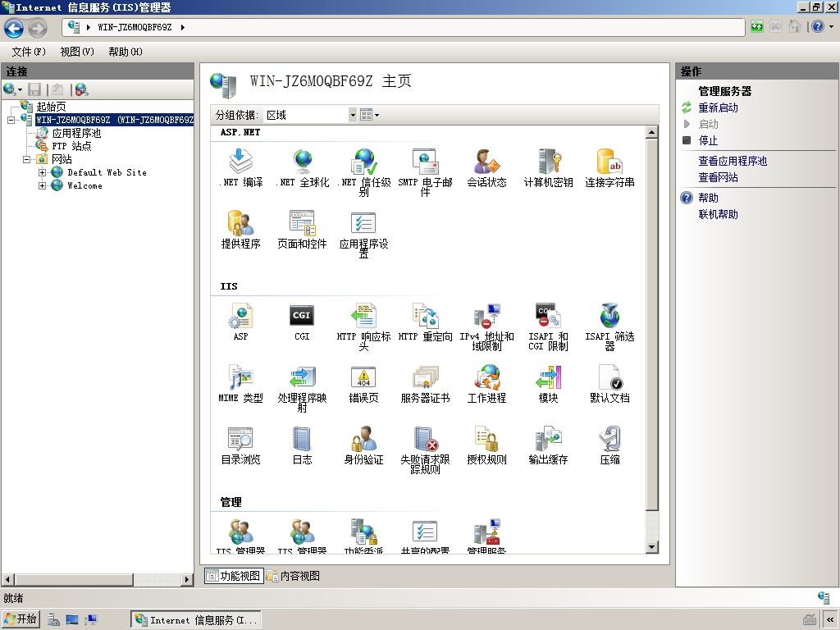Open the help dropdown arrow top-right
This screenshot has width=840, height=630.
click(x=832, y=26)
